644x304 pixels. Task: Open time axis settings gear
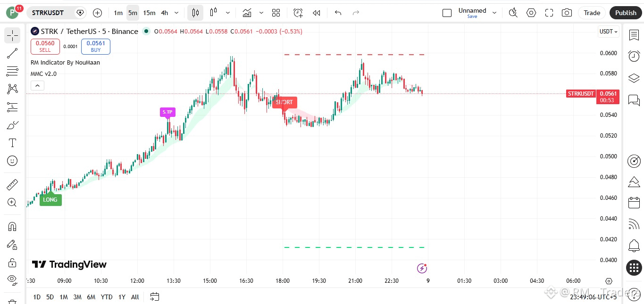[609, 281]
